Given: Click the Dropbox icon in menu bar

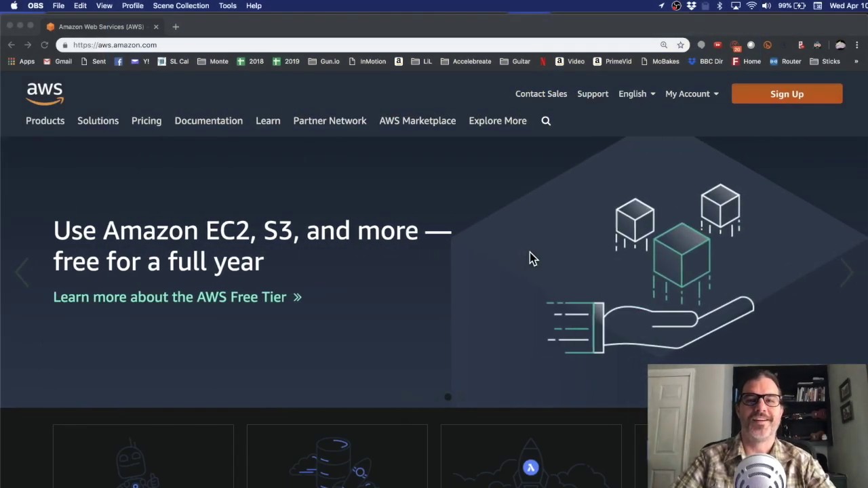Looking at the screenshot, I should (x=691, y=5).
